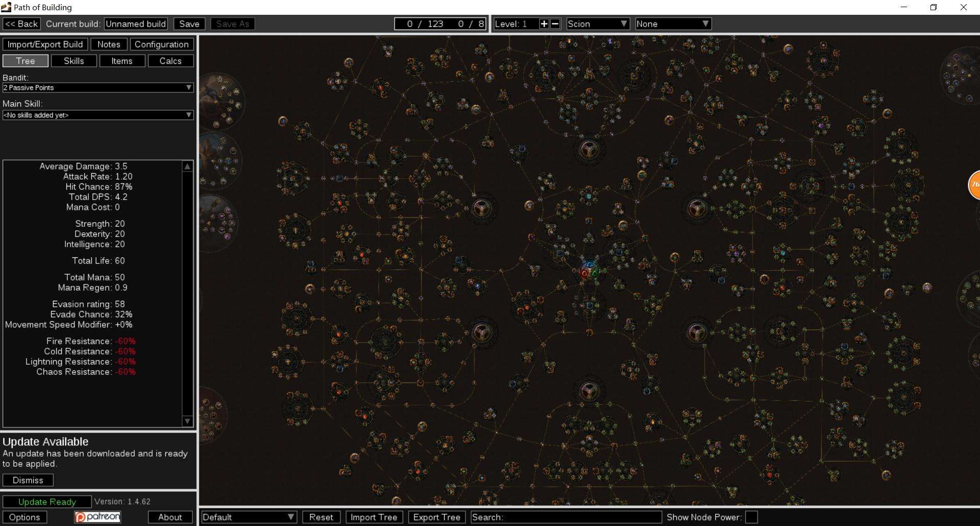Switch to the Skills tab

coord(73,61)
